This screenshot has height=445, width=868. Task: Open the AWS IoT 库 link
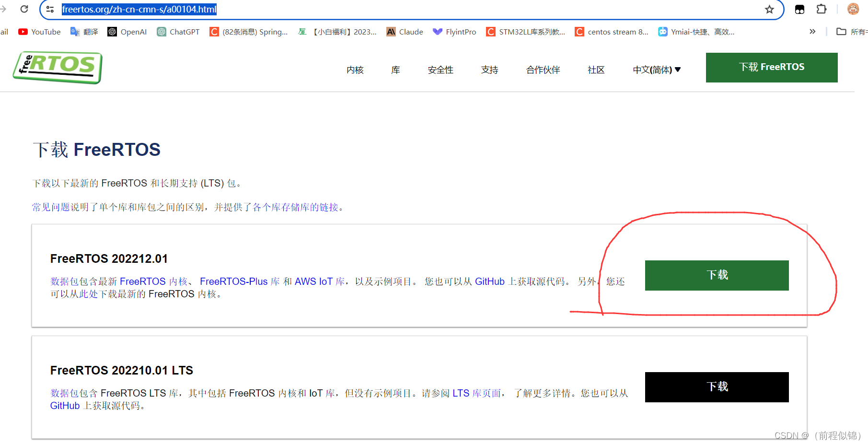320,281
